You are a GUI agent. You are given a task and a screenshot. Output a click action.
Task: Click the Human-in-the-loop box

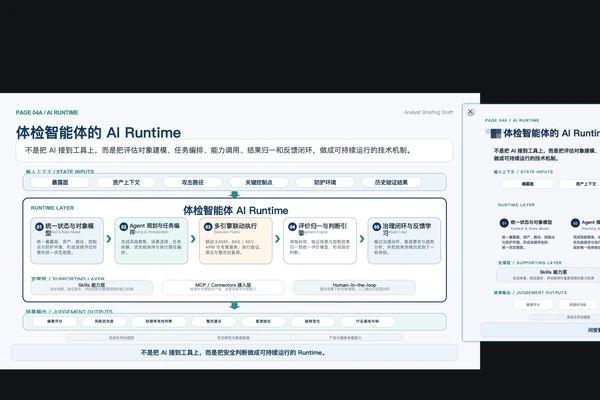355,287
